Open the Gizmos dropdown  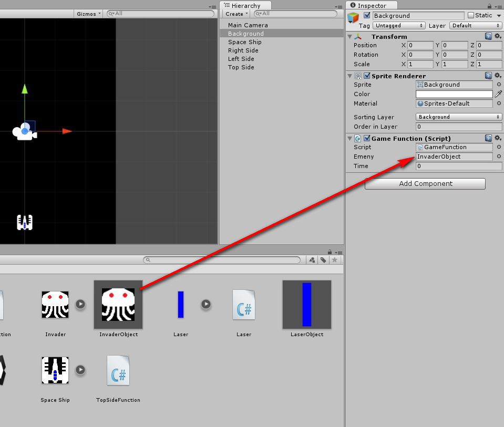89,14
